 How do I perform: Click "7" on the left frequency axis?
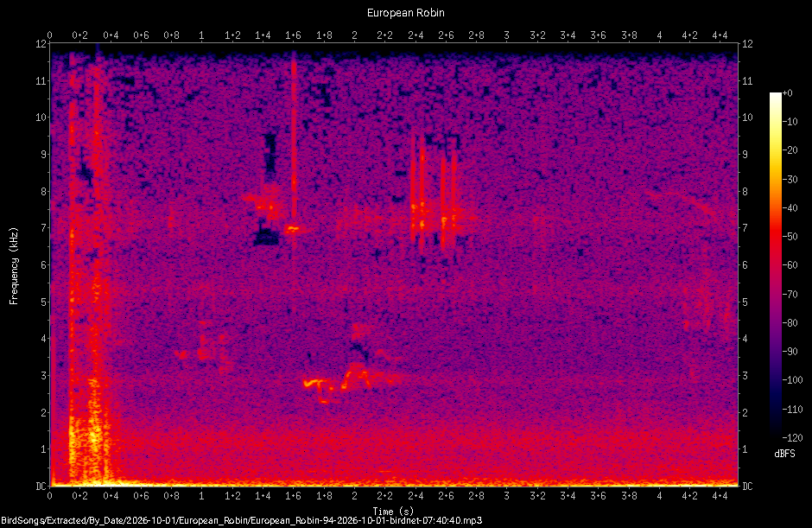[43, 228]
